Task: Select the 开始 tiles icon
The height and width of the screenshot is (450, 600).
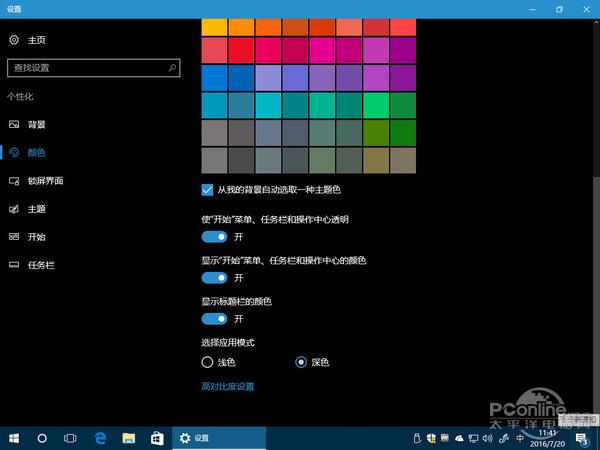Action: [14, 237]
